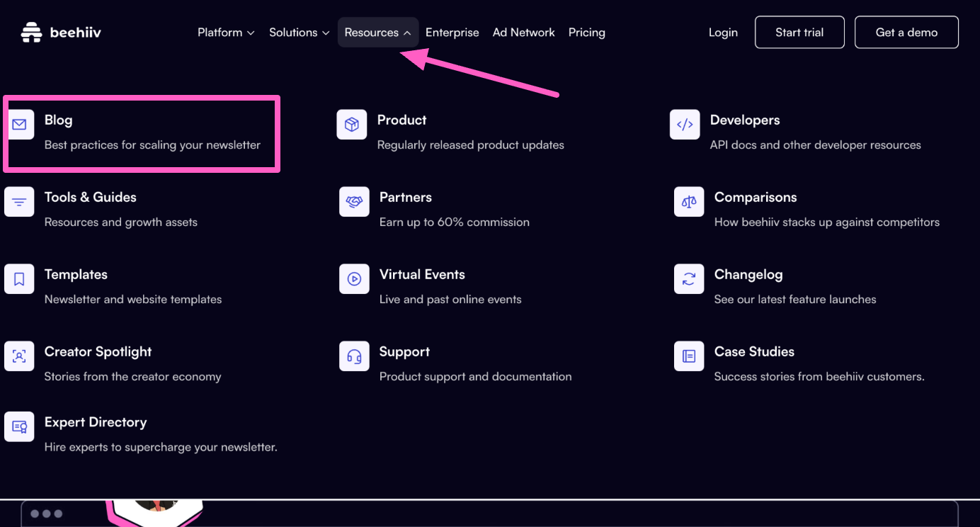Open the Login link
Viewport: 980px width, 527px height.
723,33
